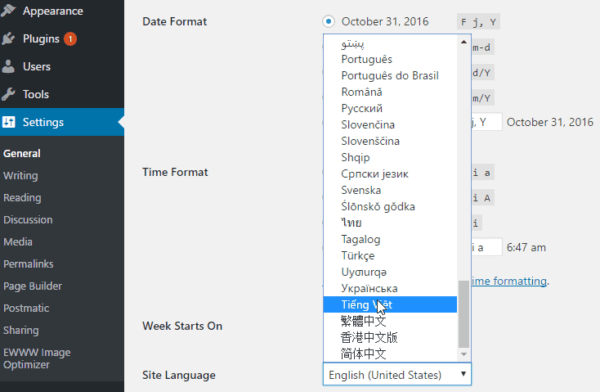Click the Settings sliders icon
The image size is (600, 392).
click(8, 122)
